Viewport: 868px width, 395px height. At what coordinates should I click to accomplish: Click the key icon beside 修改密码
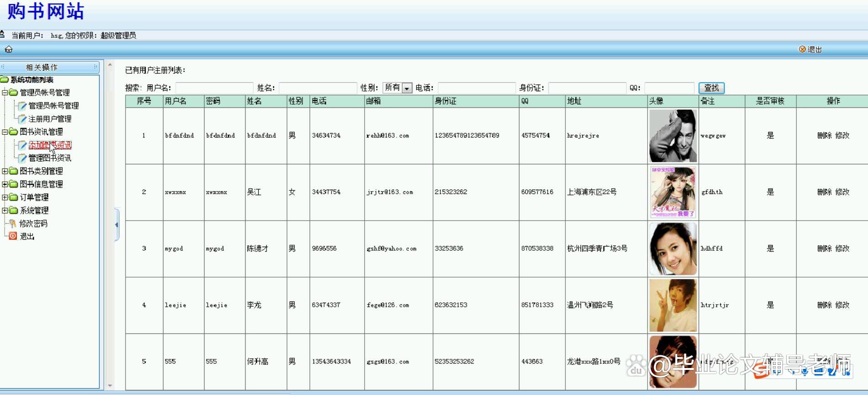pyautogui.click(x=13, y=224)
